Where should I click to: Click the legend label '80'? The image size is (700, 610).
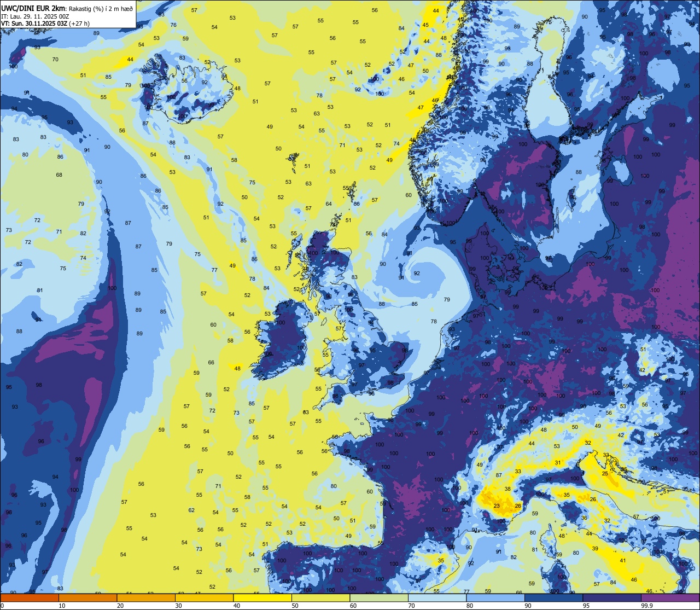click(x=470, y=606)
